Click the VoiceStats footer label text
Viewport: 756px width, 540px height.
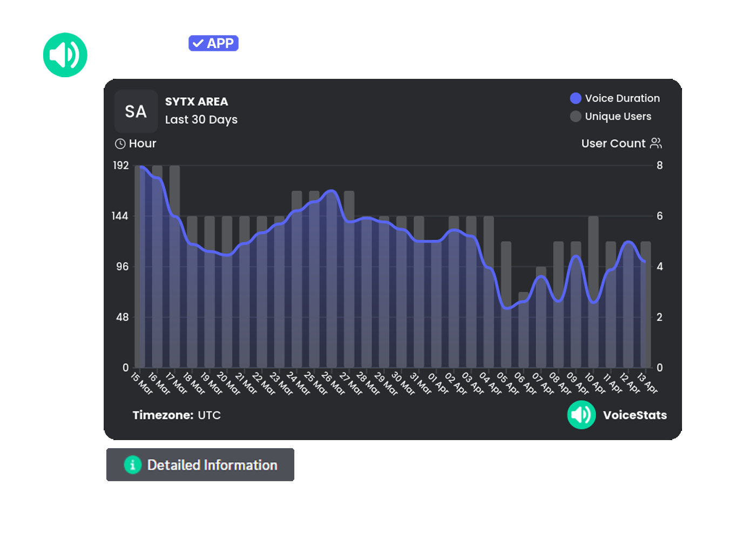634,415
